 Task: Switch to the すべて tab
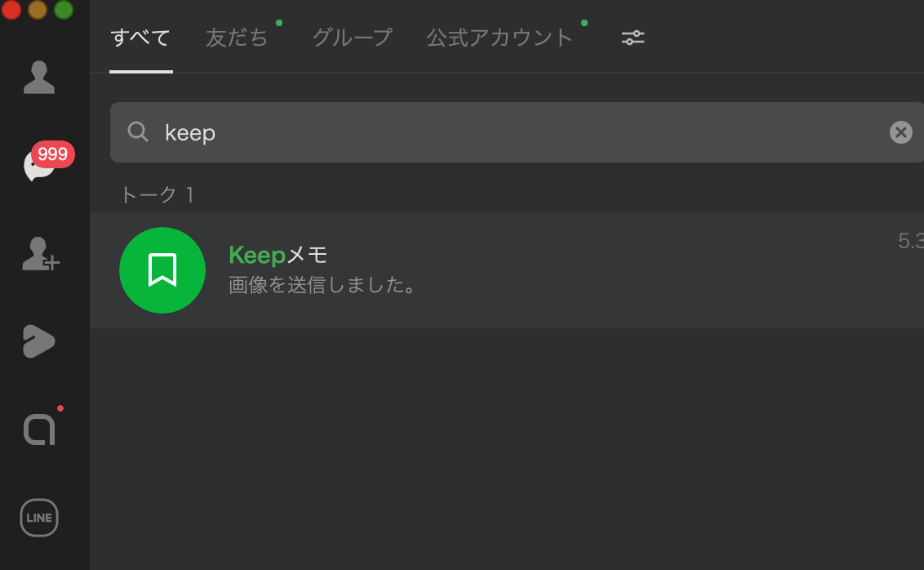pos(140,37)
